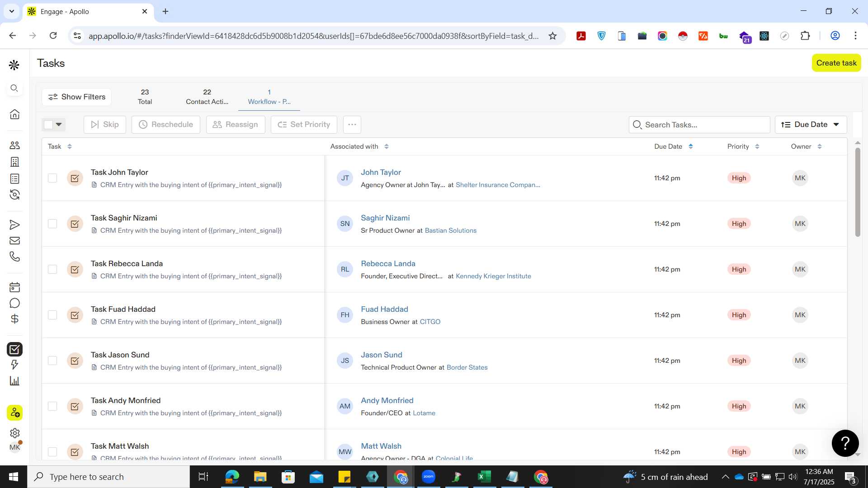Select the 1 Workflow - P... tab
The image size is (868, 488).
click(x=269, y=97)
